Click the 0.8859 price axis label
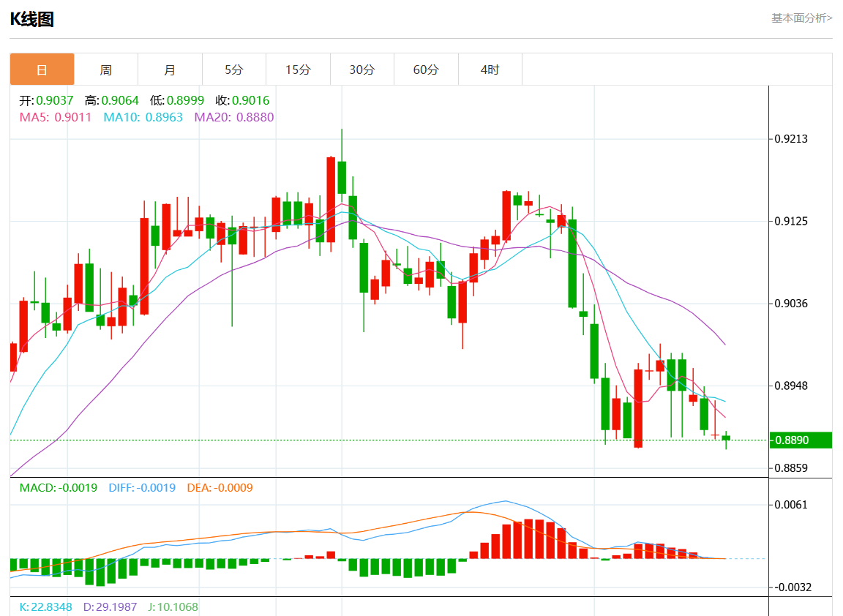 click(x=791, y=468)
